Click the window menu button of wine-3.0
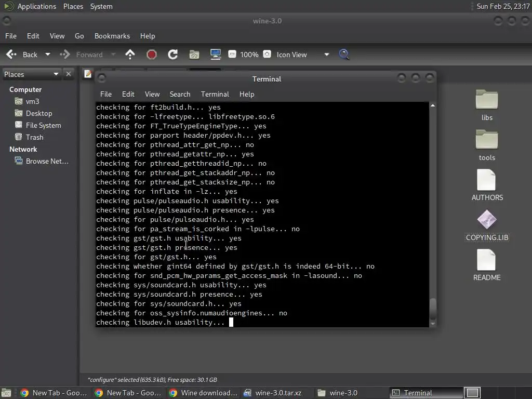Screen dimensions: 532x399 tap(6, 21)
